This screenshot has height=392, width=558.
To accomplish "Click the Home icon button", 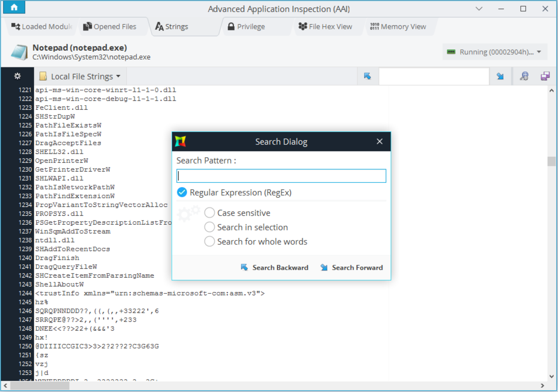I will (14, 7).
